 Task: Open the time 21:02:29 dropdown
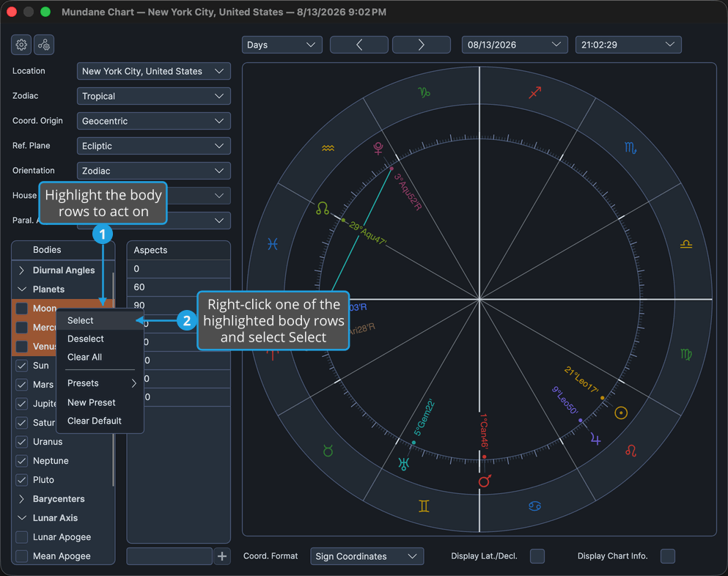click(x=628, y=45)
